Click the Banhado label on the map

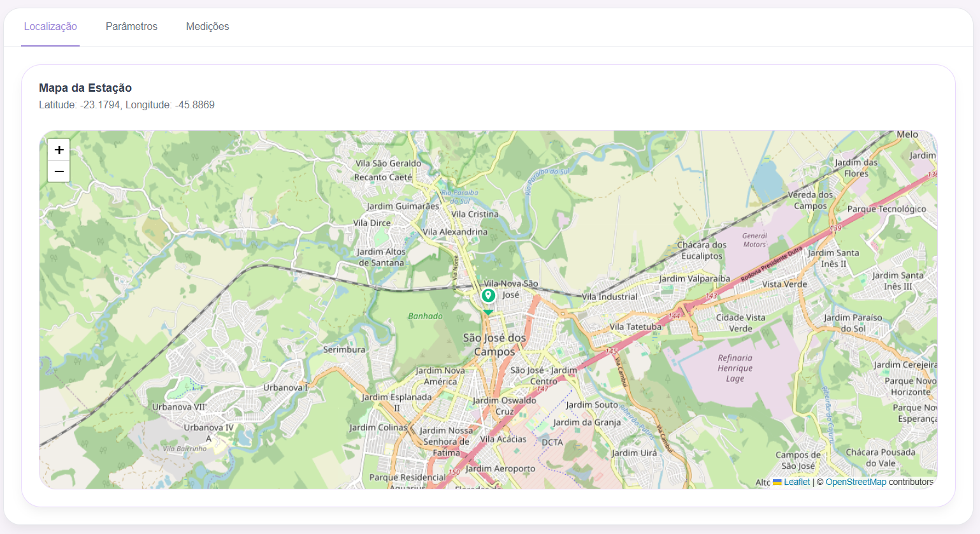point(425,316)
